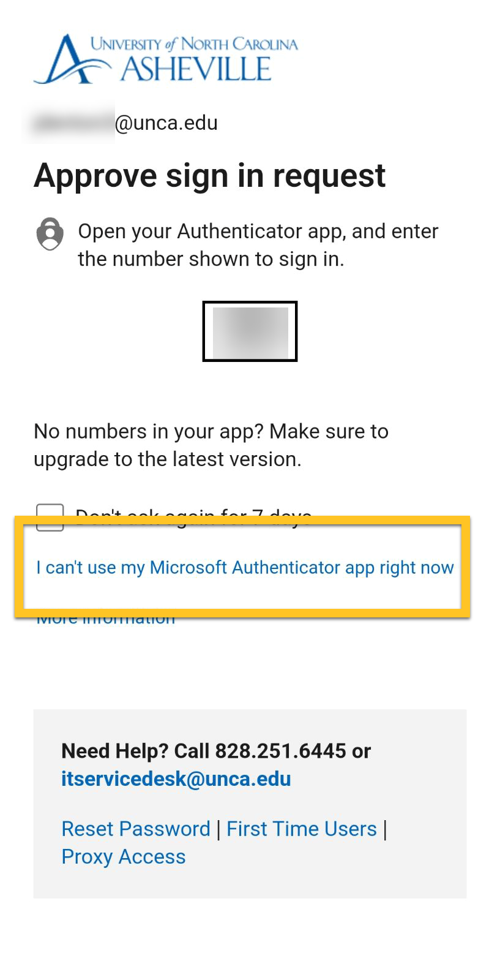The image size is (500, 980).
Task: Open the Reset Password link
Action: click(x=136, y=829)
